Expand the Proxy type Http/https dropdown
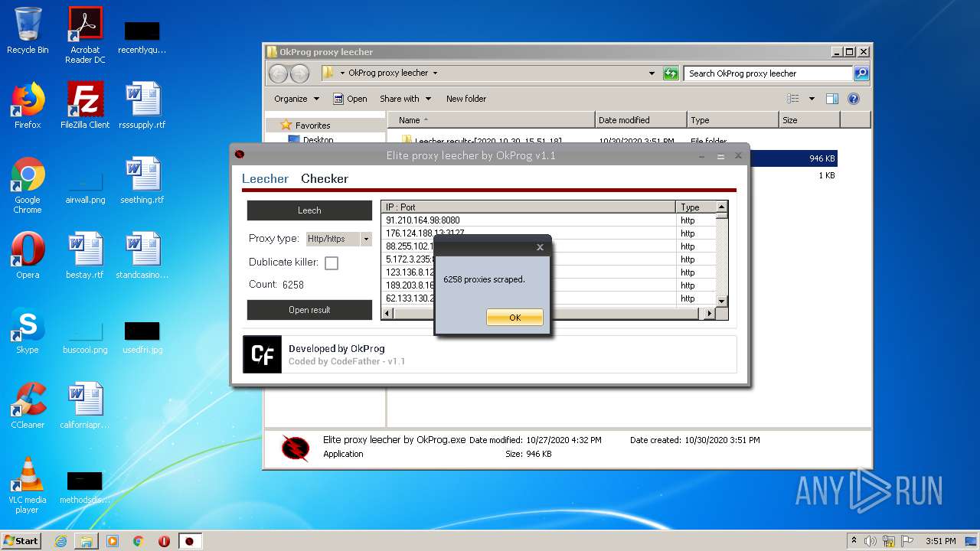980x551 pixels. (366, 239)
